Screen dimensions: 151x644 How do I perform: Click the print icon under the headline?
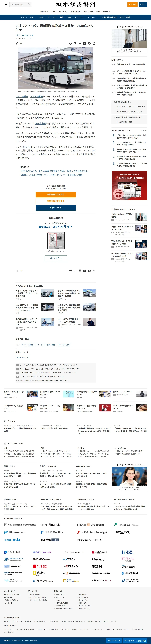[x=70, y=44]
